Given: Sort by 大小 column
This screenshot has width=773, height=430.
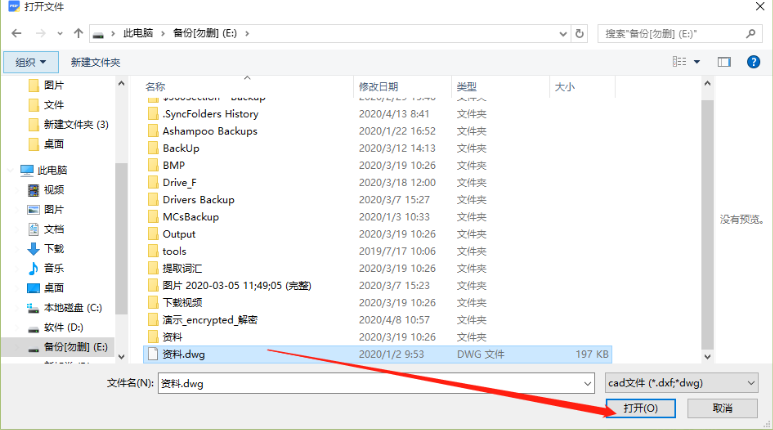Looking at the screenshot, I should tap(564, 86).
